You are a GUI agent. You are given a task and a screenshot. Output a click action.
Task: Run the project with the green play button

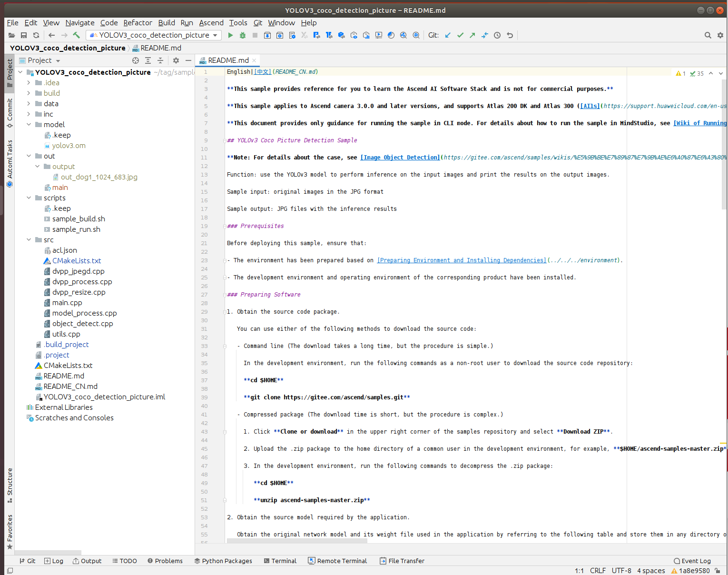[230, 35]
